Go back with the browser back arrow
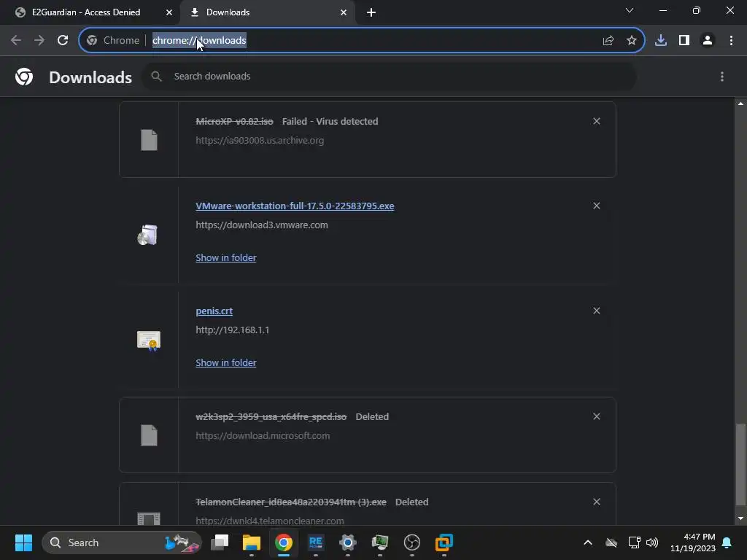747x560 pixels. tap(16, 41)
